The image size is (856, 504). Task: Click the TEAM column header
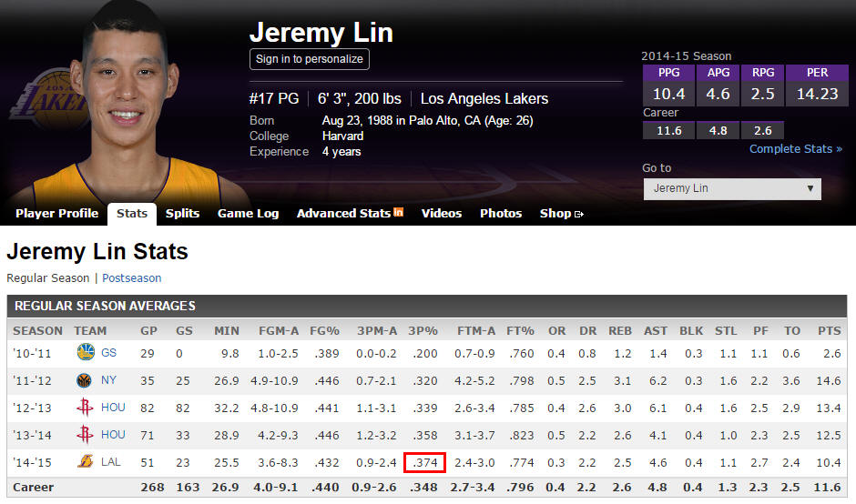(91, 330)
